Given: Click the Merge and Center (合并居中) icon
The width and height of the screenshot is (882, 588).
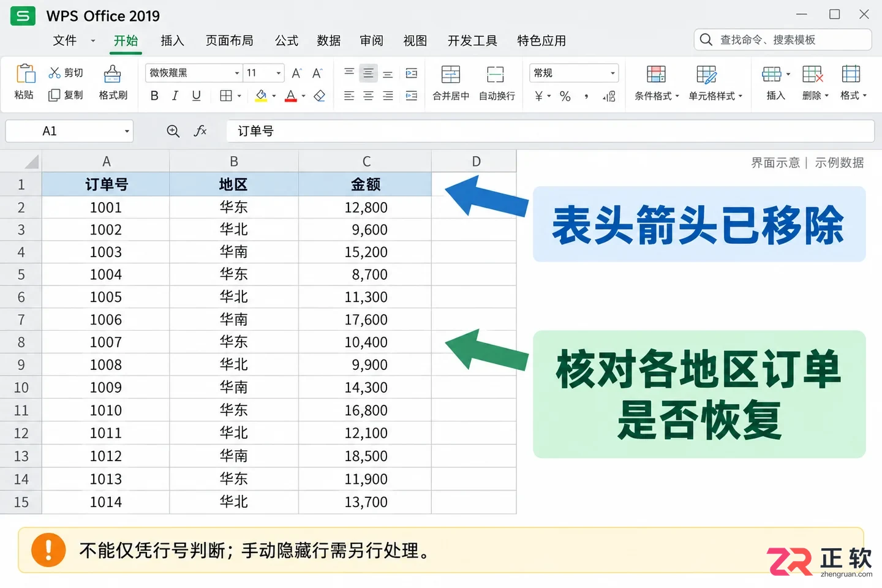Looking at the screenshot, I should pyautogui.click(x=451, y=74).
